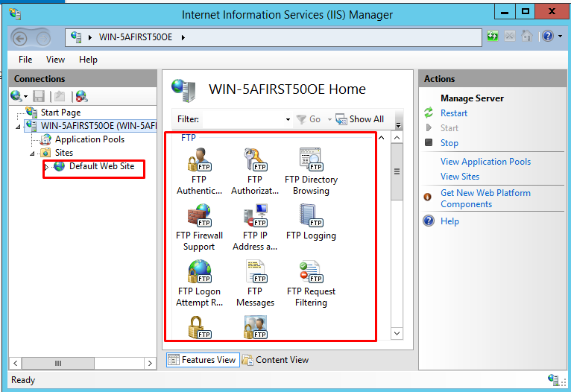The image size is (571, 392).
Task: Open the Filter dropdown arrow
Action: 288,119
